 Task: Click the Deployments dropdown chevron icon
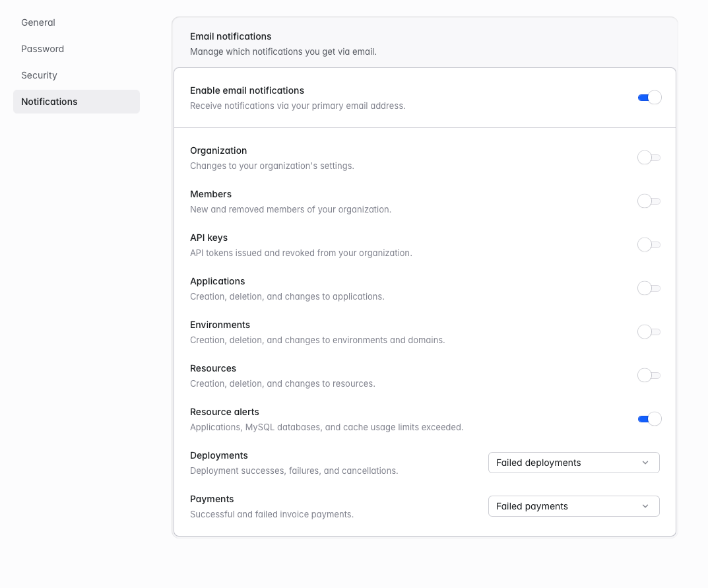point(645,463)
